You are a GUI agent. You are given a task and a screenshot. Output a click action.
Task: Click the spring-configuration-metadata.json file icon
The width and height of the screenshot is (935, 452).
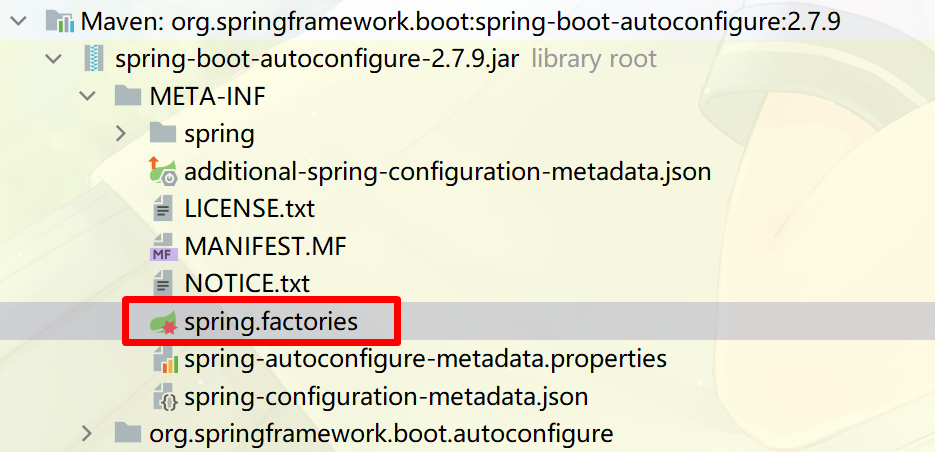coord(165,397)
